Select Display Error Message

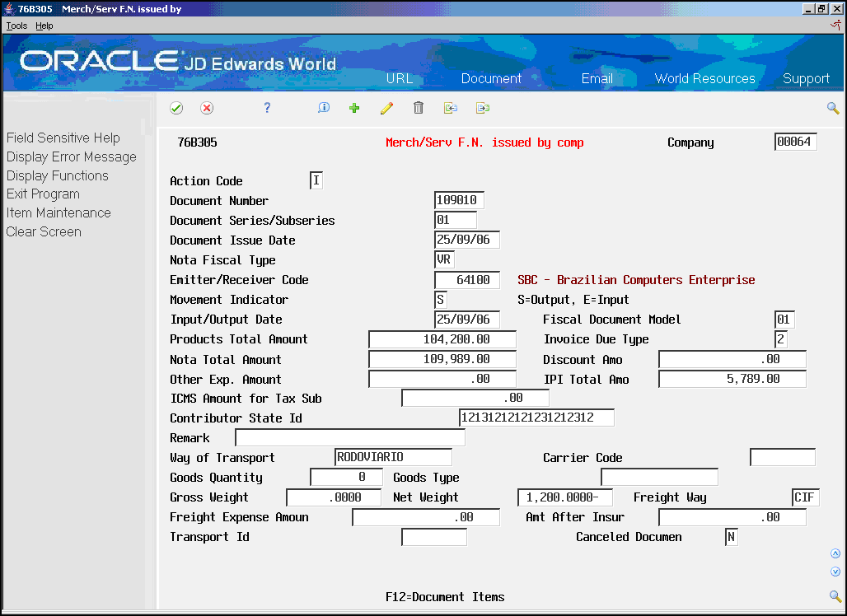[x=72, y=157]
